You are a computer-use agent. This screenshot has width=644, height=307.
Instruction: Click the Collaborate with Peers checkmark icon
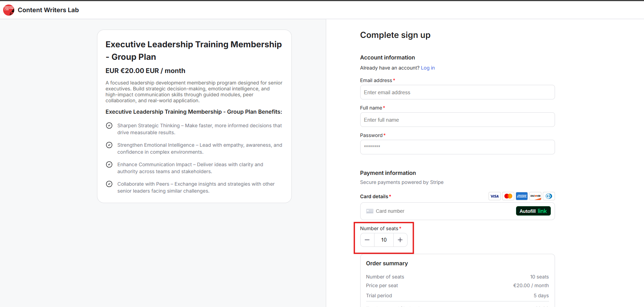pyautogui.click(x=109, y=184)
